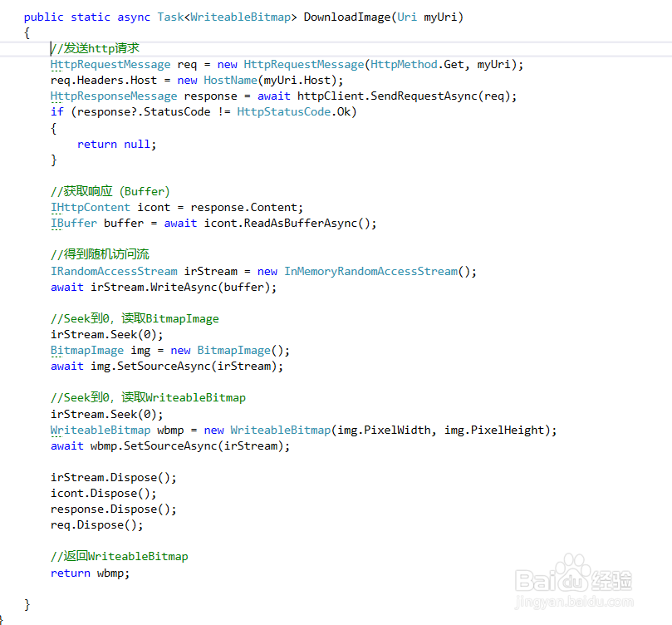
Task: Click 'InMemoryRandomAccessStream()' constructor
Action: pos(377,272)
